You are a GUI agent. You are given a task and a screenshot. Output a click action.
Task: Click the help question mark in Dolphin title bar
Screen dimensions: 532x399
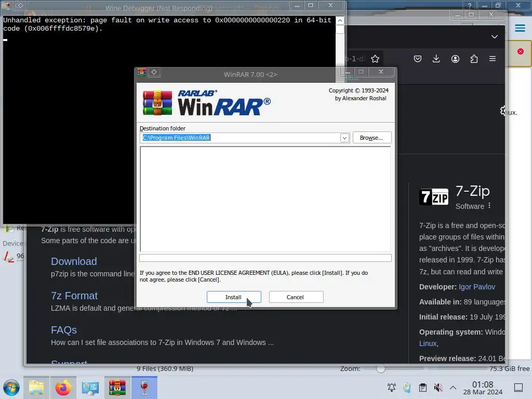pos(469,5)
